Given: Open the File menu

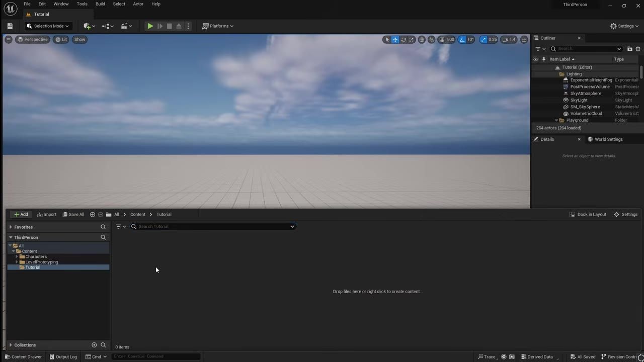Looking at the screenshot, I should 27,4.
